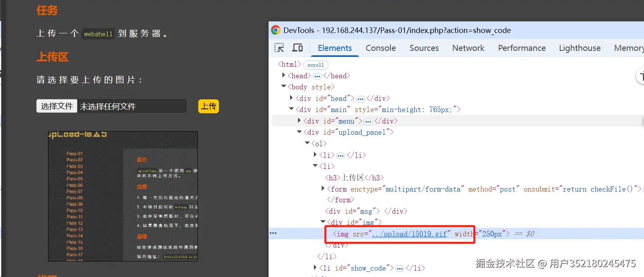Expand the div id="head" node
This screenshot has width=644, height=277.
click(x=291, y=98)
